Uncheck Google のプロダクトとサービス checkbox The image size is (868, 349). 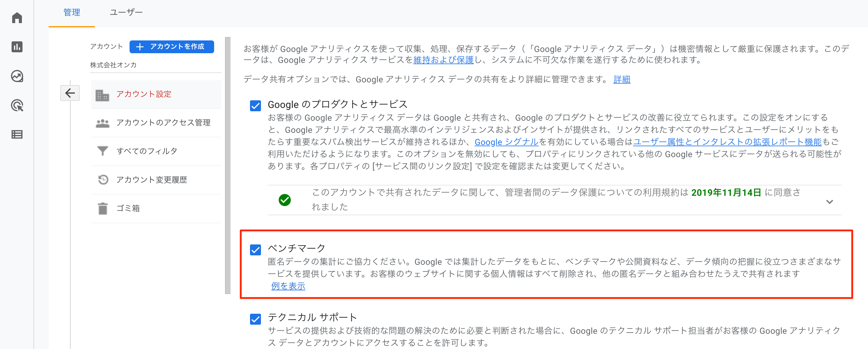[255, 105]
